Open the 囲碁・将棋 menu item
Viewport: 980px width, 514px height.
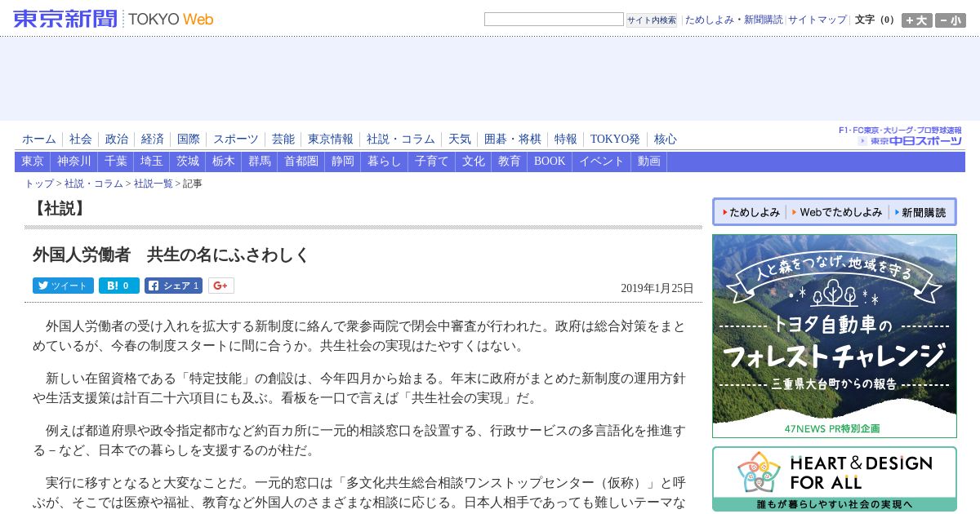click(513, 140)
